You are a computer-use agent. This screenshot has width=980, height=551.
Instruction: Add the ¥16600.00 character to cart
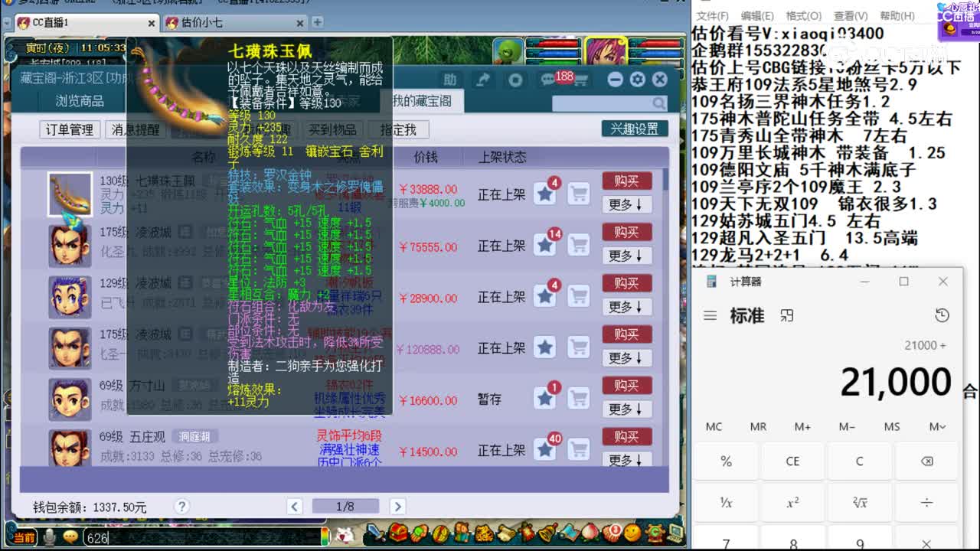[579, 399]
